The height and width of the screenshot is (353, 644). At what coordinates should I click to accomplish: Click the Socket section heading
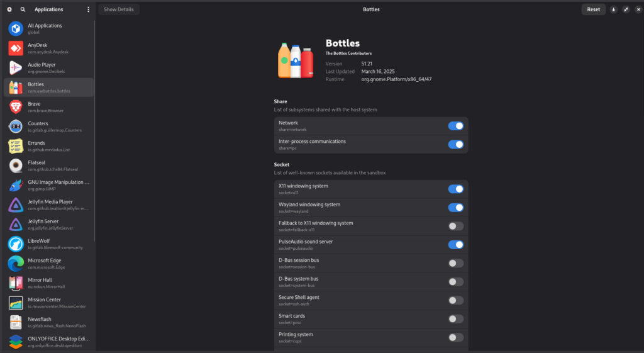[282, 164]
